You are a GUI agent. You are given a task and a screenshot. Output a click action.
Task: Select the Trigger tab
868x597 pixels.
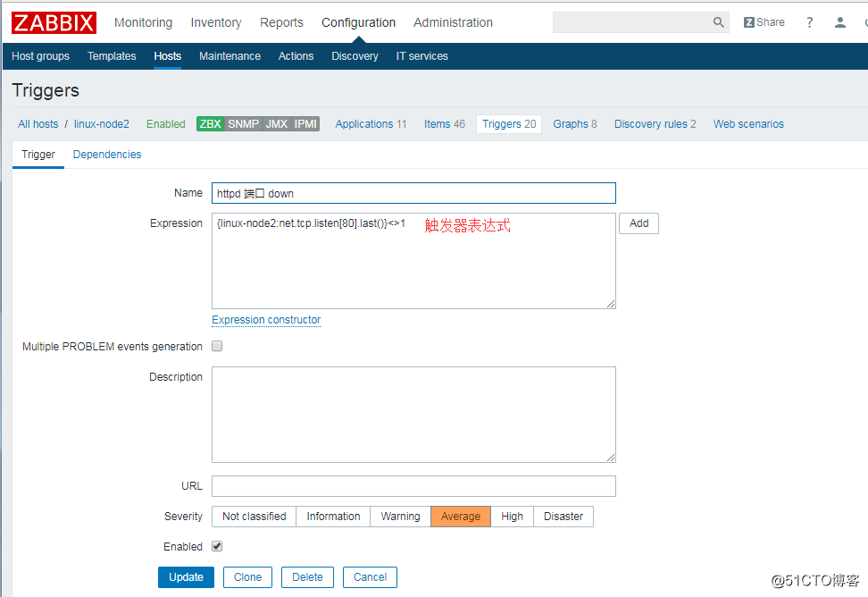tap(38, 155)
